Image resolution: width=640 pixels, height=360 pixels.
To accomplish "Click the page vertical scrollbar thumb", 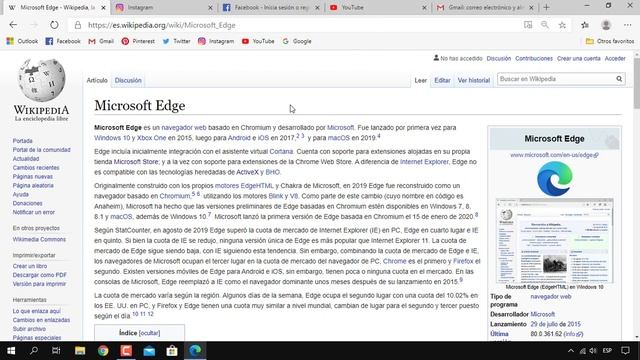I will point(636,83).
